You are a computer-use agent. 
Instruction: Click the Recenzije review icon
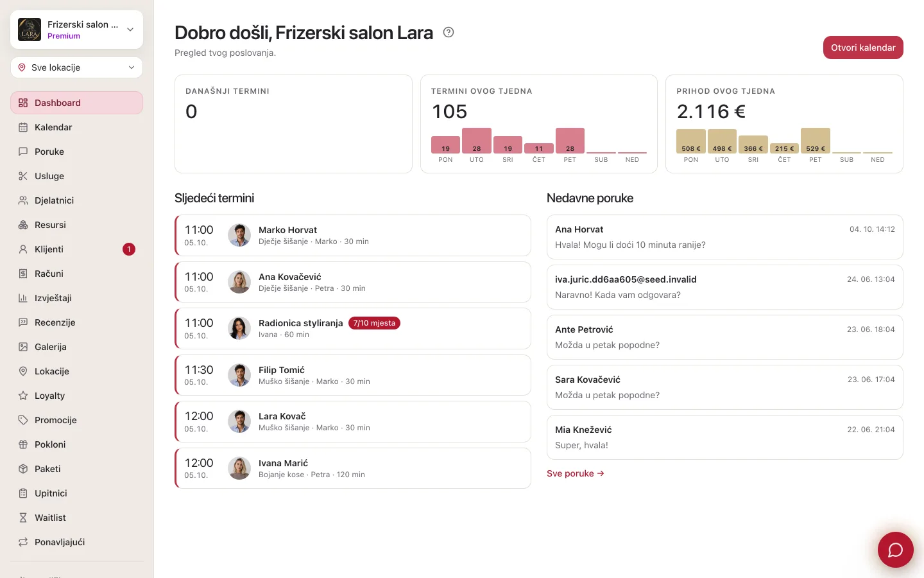pyautogui.click(x=23, y=322)
